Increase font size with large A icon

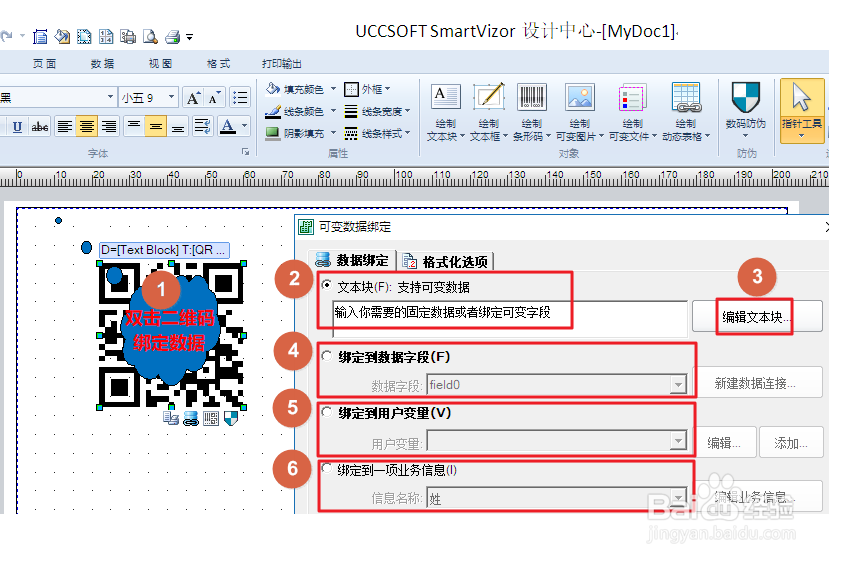[193, 97]
